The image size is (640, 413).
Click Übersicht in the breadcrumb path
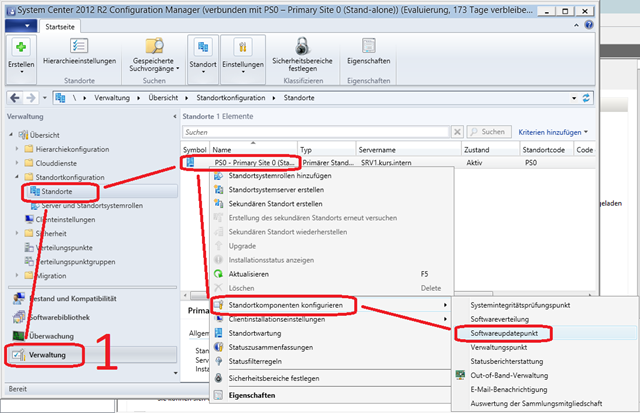[x=163, y=98]
